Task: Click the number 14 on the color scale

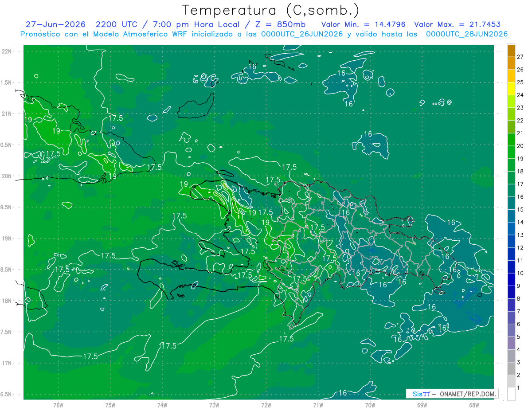Action: point(520,222)
